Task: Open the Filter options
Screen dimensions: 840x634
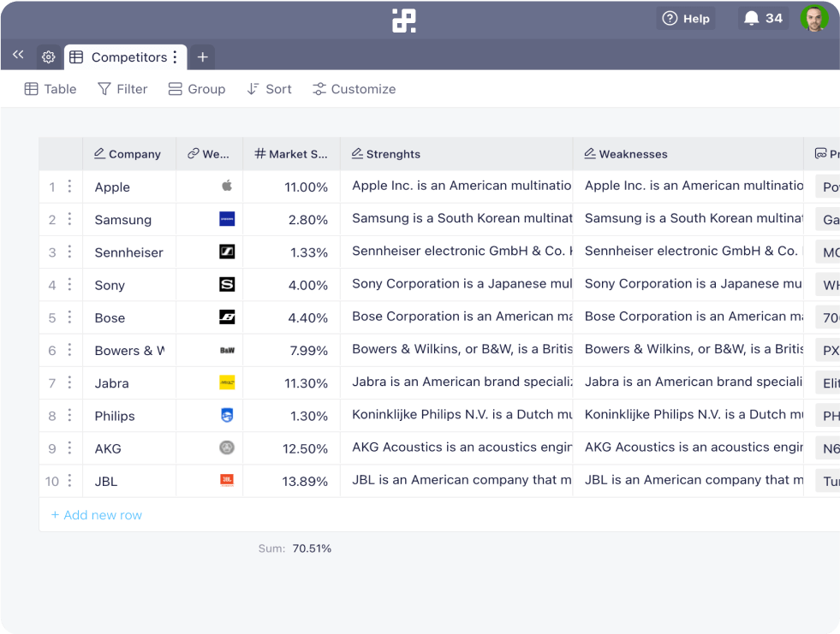Action: click(x=122, y=89)
